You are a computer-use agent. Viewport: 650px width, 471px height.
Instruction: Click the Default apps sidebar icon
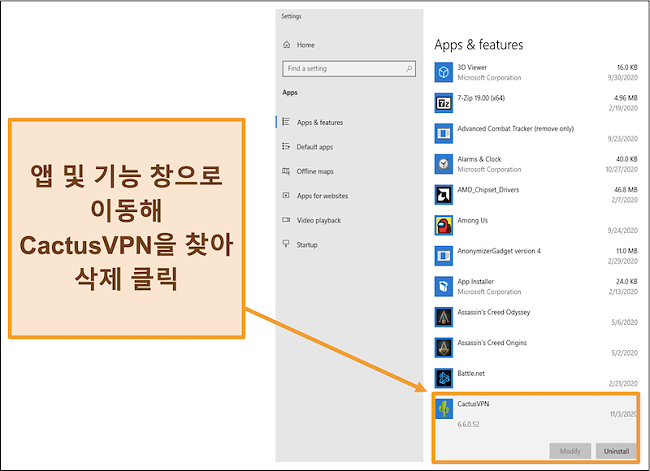(286, 146)
